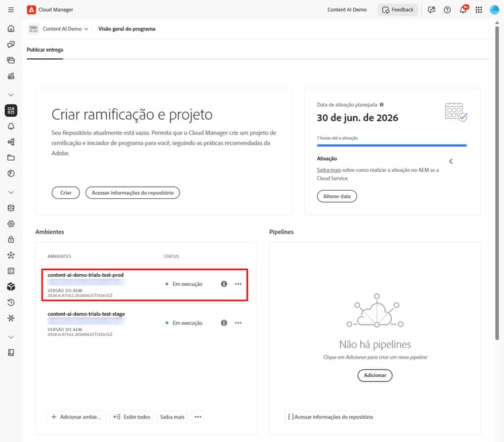The image size is (504, 442).
Task: Click the Alterar data button
Action: [x=337, y=196]
